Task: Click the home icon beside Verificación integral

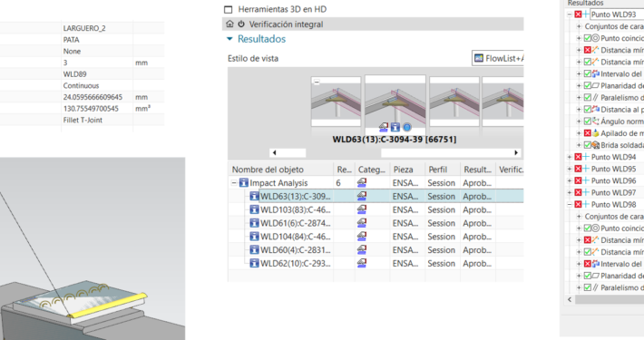Action: (x=230, y=24)
